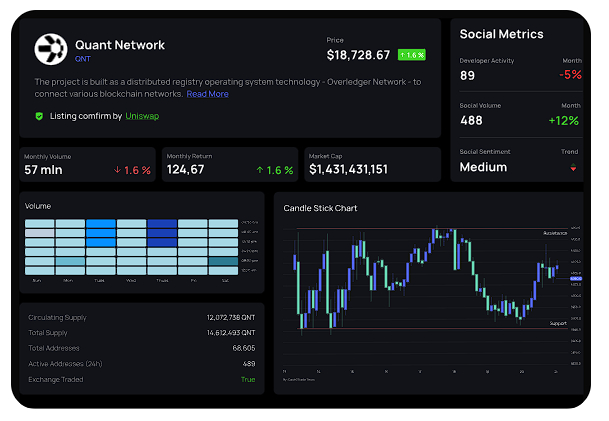Click the Fri day label under heatmap
609x421 pixels.
point(193,280)
